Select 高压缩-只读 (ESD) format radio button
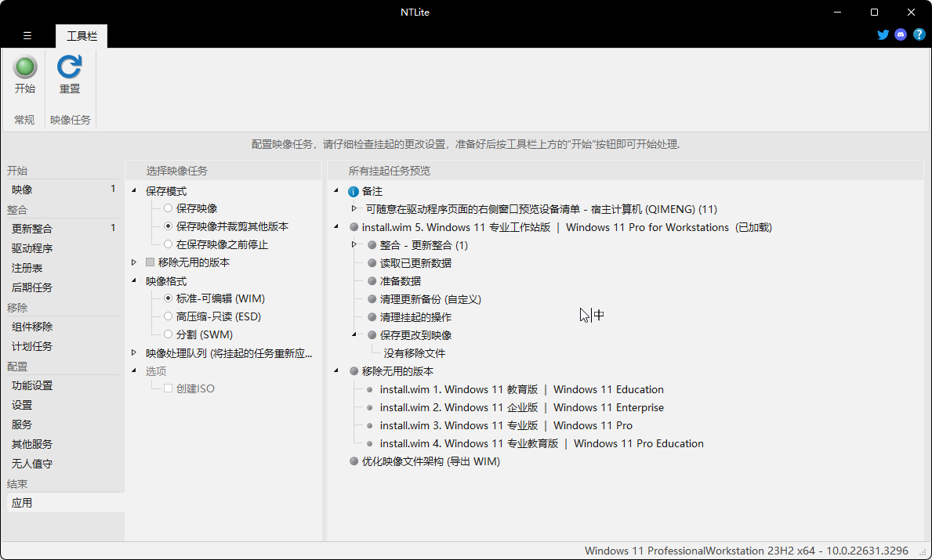The height and width of the screenshot is (560, 932). 169,316
